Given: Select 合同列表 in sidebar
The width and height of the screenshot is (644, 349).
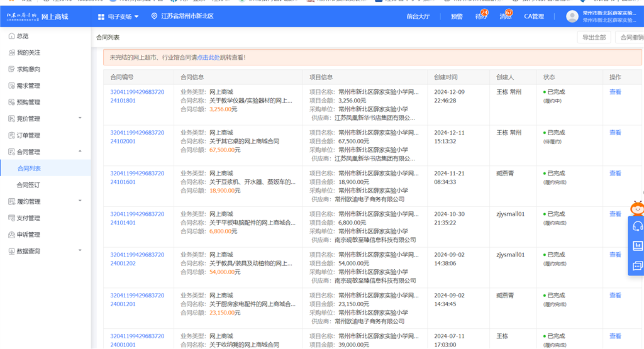Looking at the screenshot, I should [29, 169].
